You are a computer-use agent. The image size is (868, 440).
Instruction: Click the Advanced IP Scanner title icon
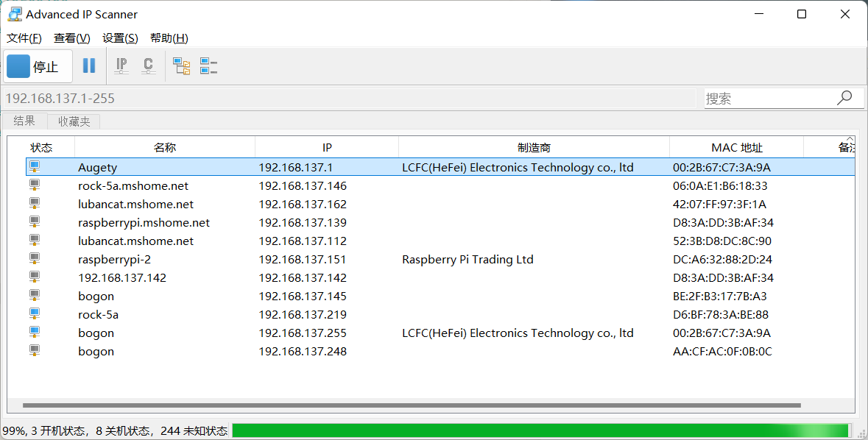tap(15, 15)
